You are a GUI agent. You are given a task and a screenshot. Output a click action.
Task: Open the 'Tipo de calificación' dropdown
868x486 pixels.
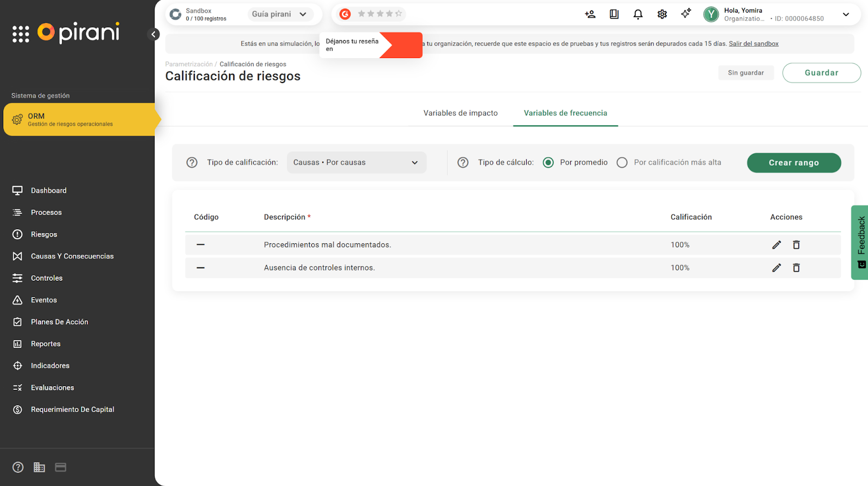tap(356, 162)
